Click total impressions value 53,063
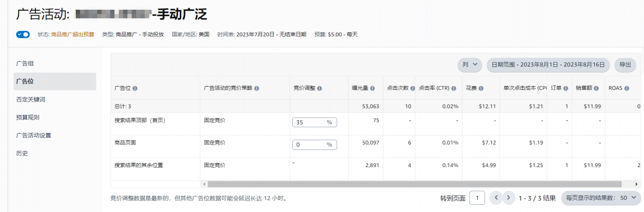Image resolution: width=644 pixels, height=212 pixels. (370, 106)
